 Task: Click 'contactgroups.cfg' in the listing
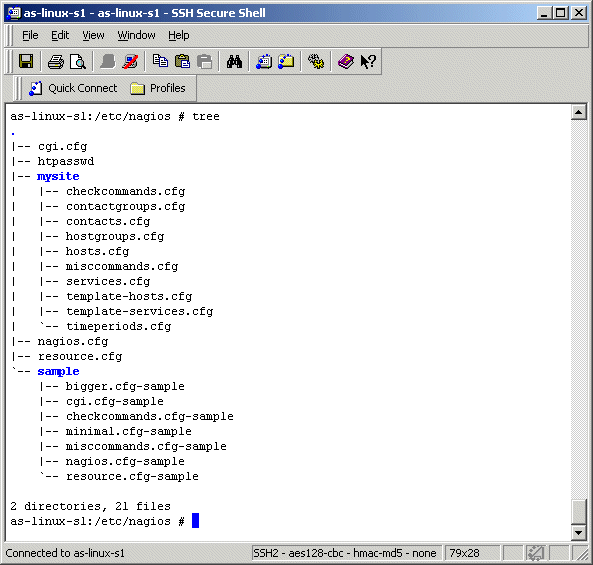(x=126, y=206)
